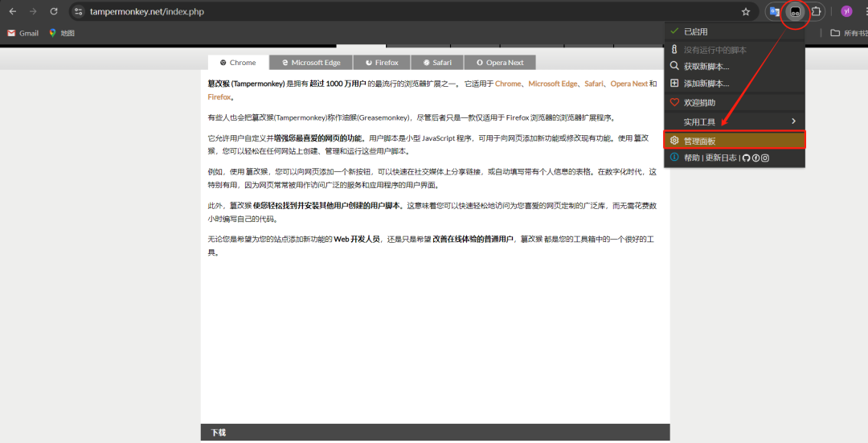
Task: Switch to the Opera Next tab
Action: click(x=500, y=63)
